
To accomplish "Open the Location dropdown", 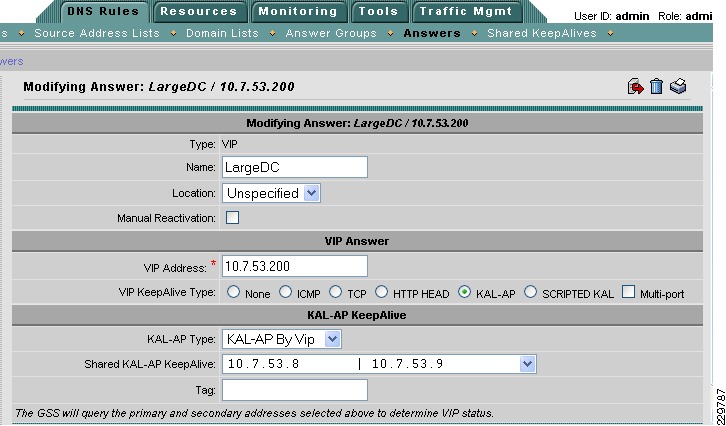I will [271, 193].
